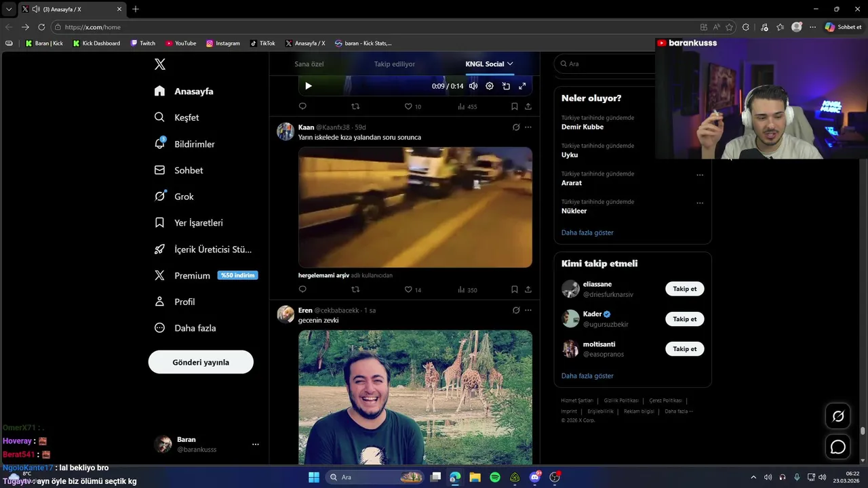Toggle picture-in-picture on top video
Image resolution: width=868 pixels, height=488 pixels.
506,86
